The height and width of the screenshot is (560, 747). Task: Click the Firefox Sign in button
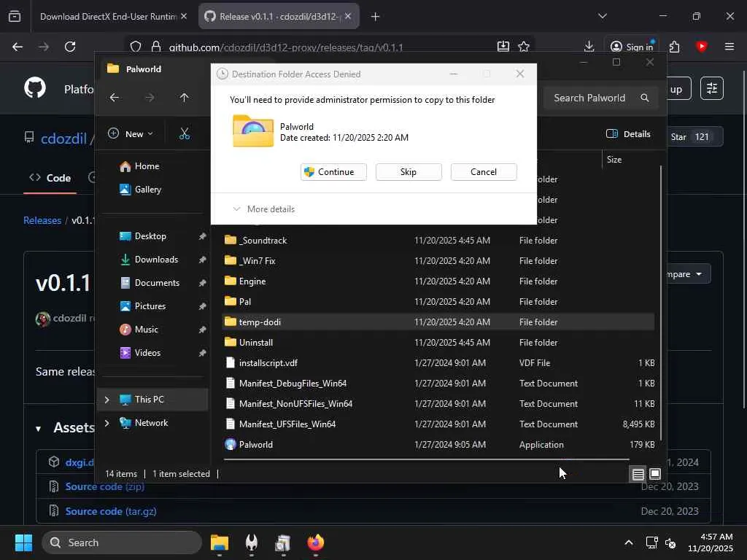click(x=632, y=47)
